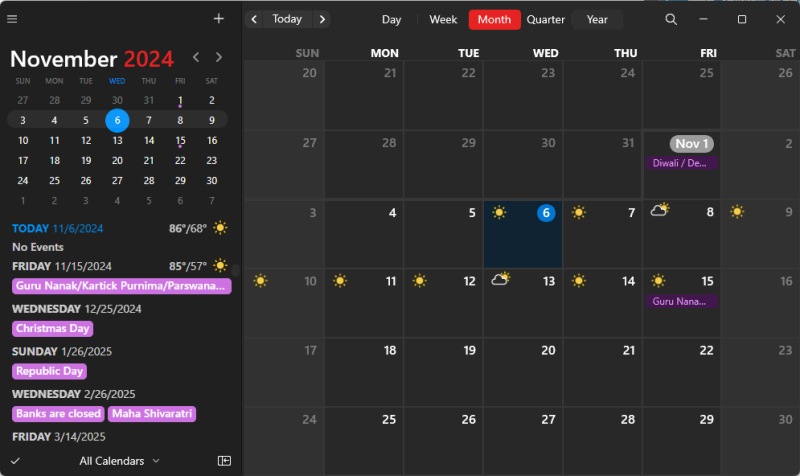
Task: Select the Year view tab
Action: (597, 19)
